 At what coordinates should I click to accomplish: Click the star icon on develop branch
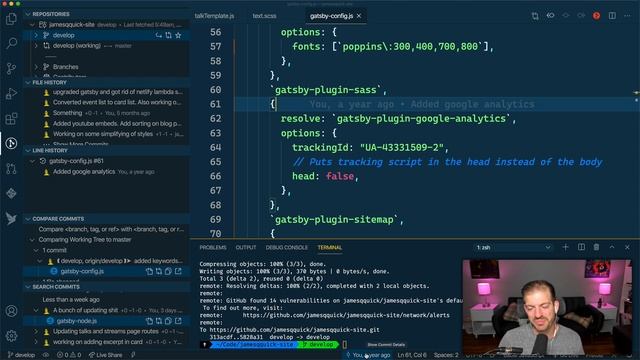click(178, 36)
